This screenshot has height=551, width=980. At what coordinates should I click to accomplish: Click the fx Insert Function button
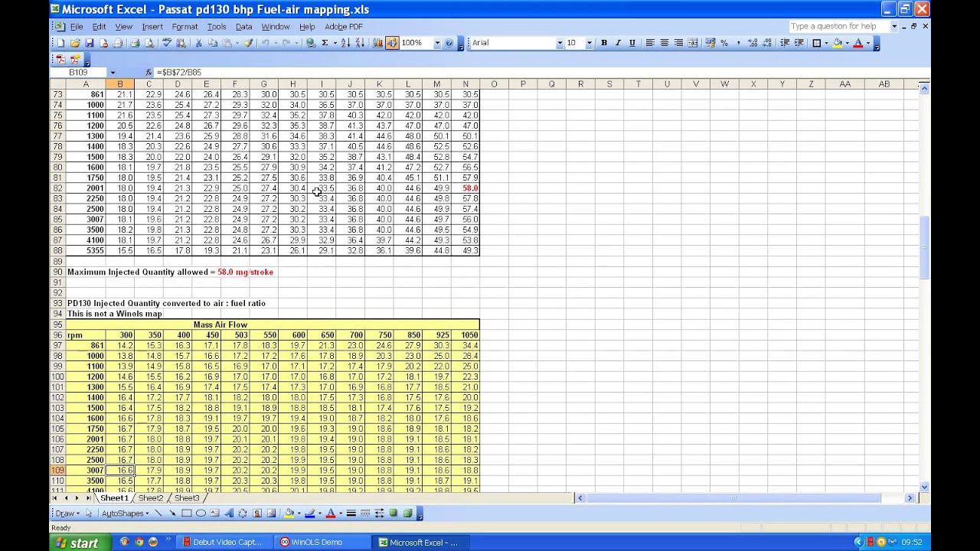pyautogui.click(x=149, y=72)
